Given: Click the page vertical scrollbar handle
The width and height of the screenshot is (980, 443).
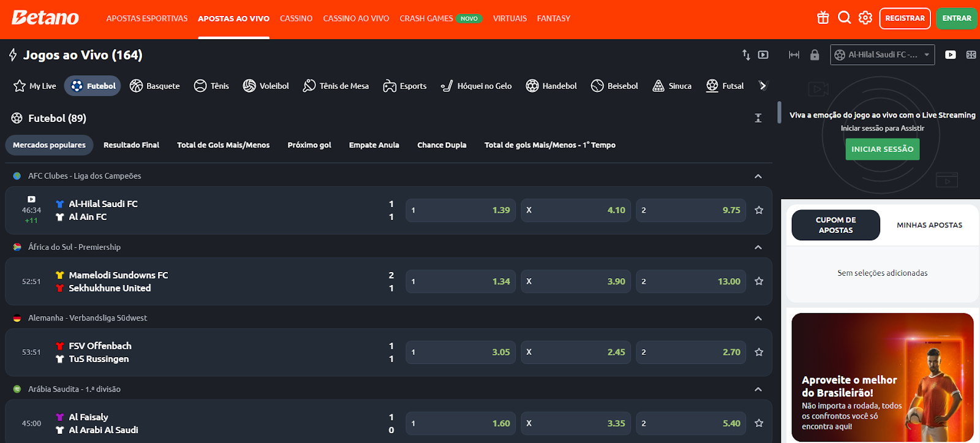Looking at the screenshot, I should tap(778, 112).
